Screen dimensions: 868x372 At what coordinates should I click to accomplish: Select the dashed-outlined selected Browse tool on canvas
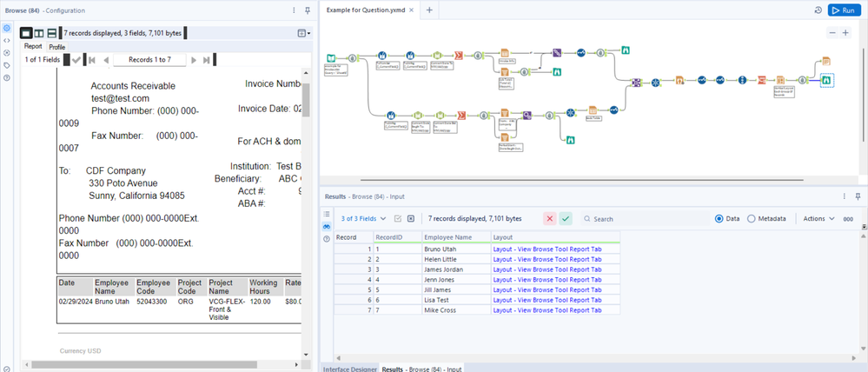click(x=826, y=80)
